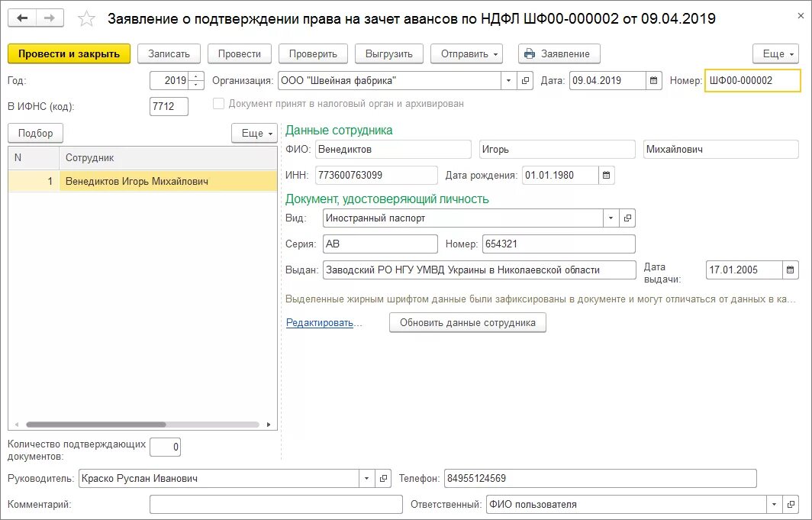Click the N column header
The height and width of the screenshot is (520, 812).
click(x=34, y=157)
